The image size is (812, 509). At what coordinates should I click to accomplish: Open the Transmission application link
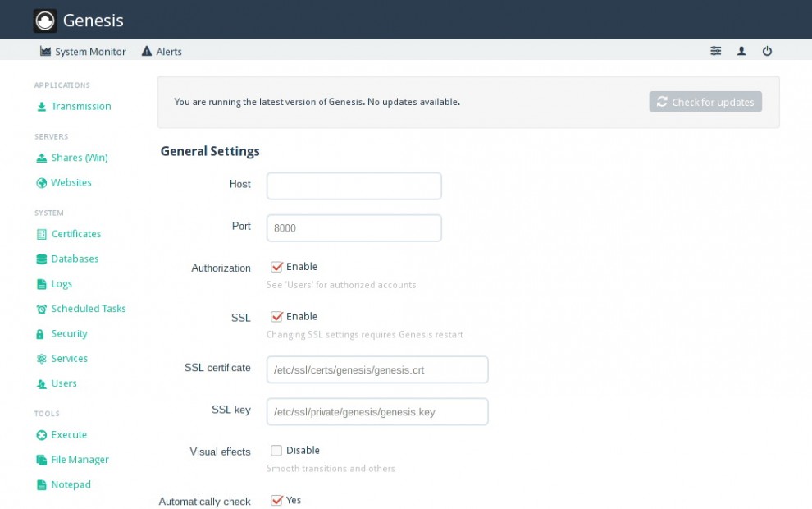[x=74, y=106]
